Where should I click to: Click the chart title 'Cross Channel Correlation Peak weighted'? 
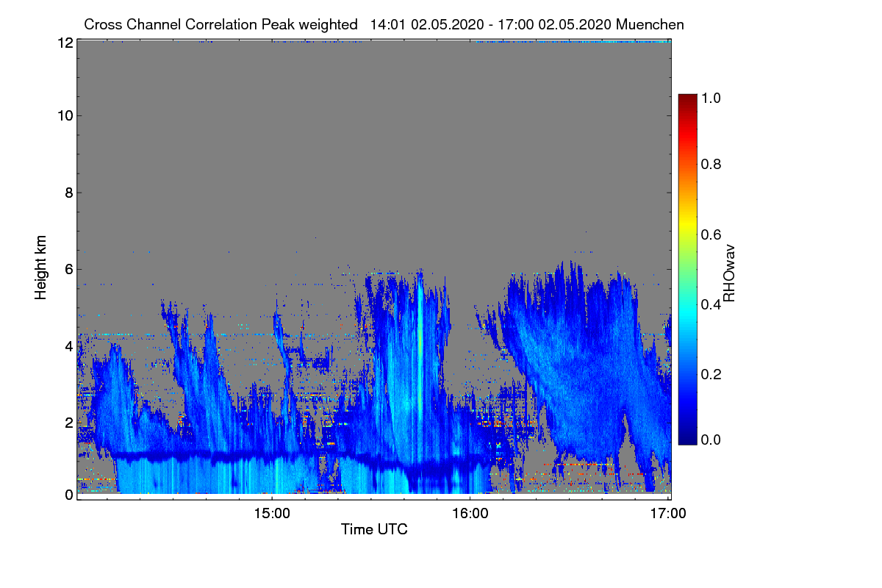pyautogui.click(x=220, y=24)
